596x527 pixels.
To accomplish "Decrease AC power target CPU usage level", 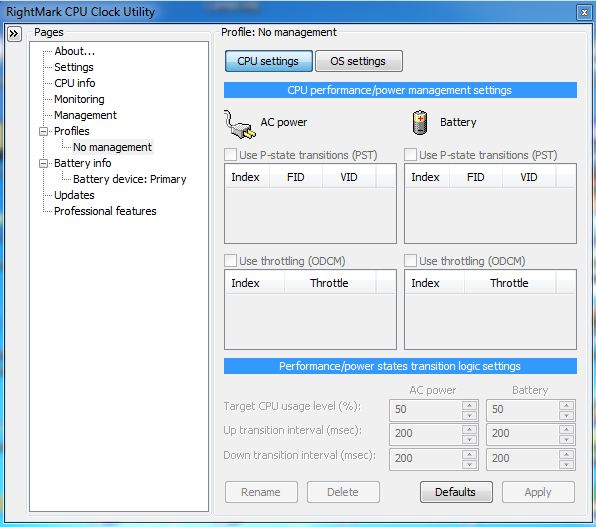I will point(469,415).
